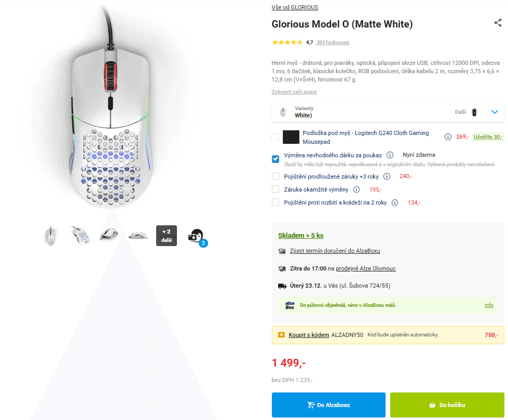Click the star rating icons
The image size is (508, 420).
tap(287, 42)
